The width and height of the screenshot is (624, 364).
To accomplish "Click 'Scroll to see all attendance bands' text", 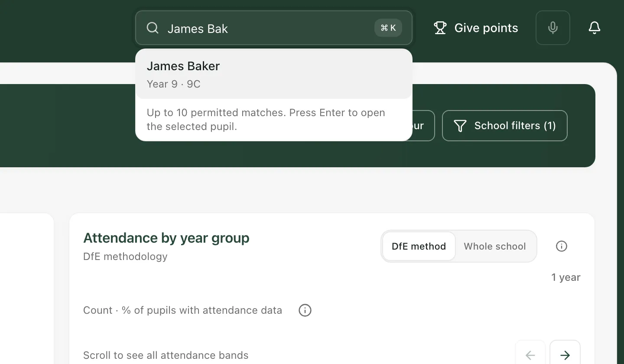I will pos(166,355).
